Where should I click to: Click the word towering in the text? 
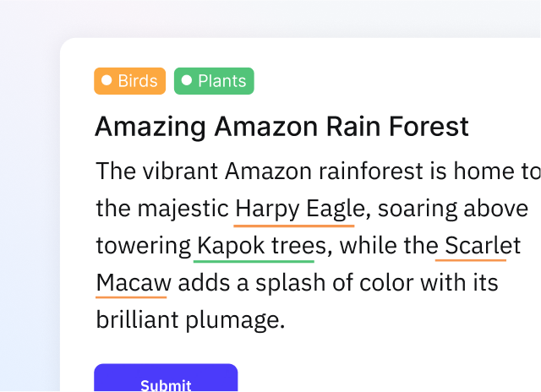coord(144,246)
